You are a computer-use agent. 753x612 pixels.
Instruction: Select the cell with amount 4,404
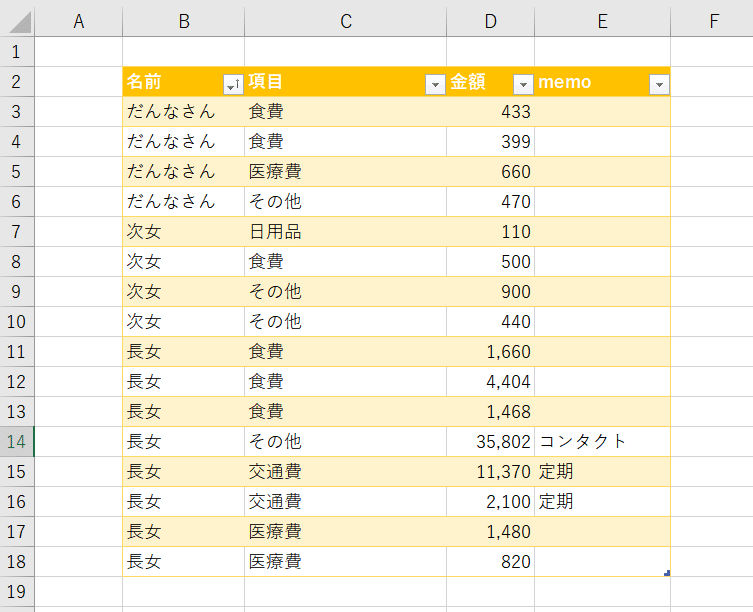click(x=490, y=381)
